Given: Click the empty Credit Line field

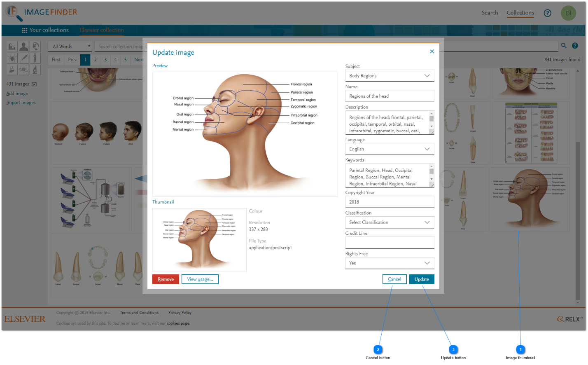Looking at the screenshot, I should [x=390, y=243].
